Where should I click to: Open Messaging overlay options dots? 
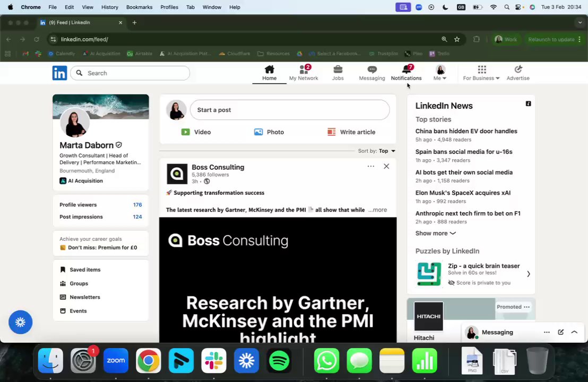click(x=547, y=332)
